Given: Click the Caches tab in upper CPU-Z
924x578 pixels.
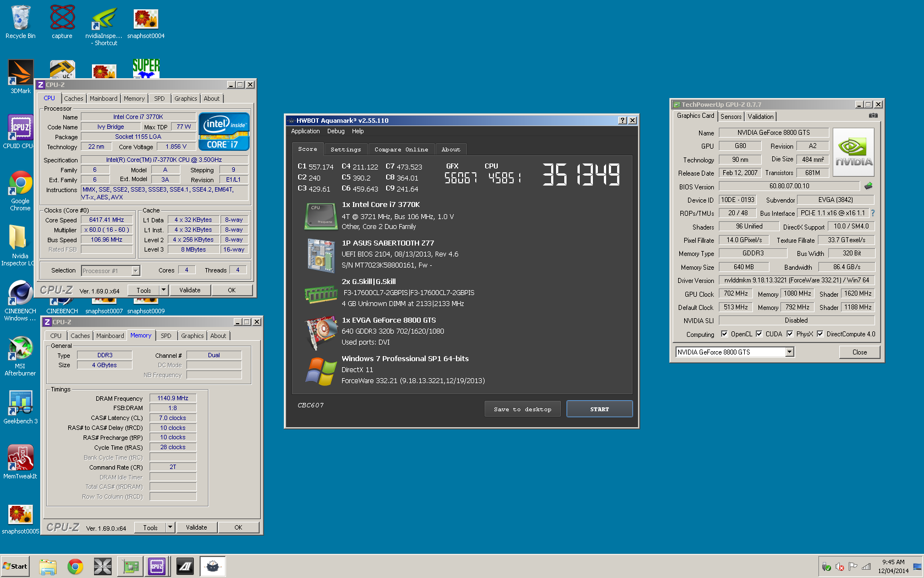Looking at the screenshot, I should (x=74, y=99).
